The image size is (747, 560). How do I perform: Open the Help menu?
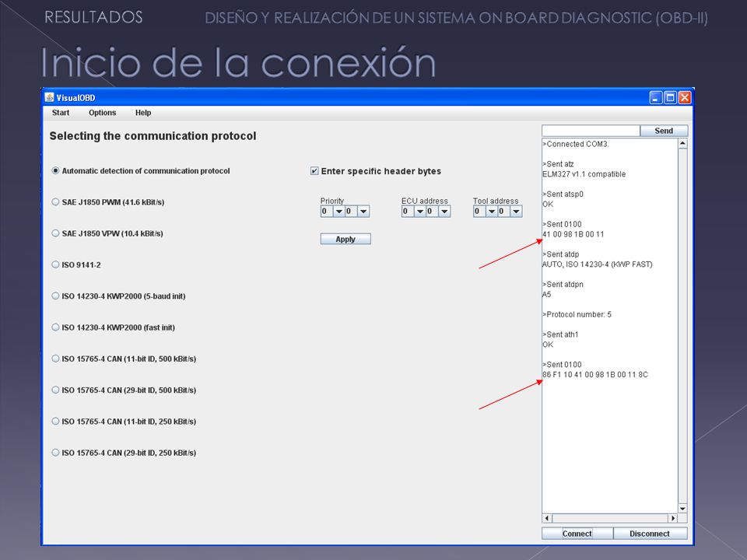pyautogui.click(x=143, y=113)
